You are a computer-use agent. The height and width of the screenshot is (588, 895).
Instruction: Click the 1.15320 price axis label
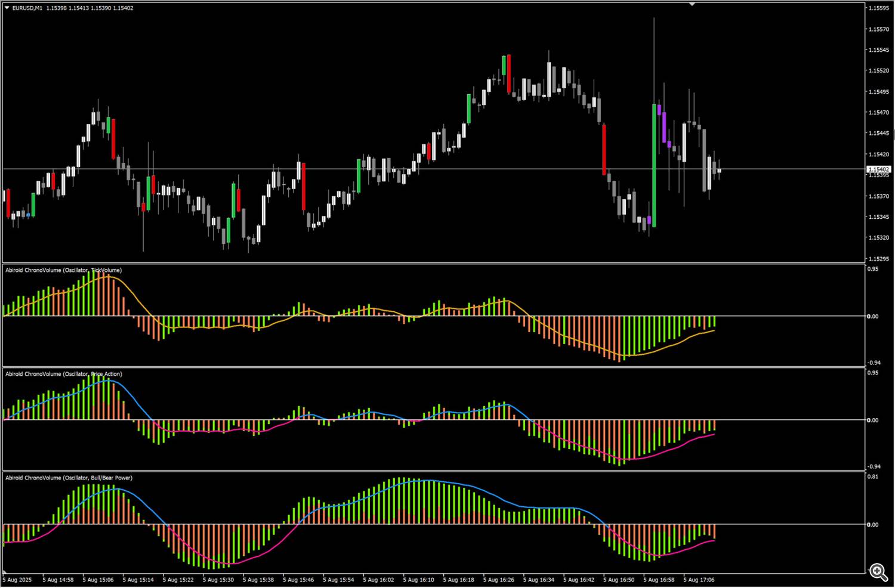pyautogui.click(x=879, y=238)
